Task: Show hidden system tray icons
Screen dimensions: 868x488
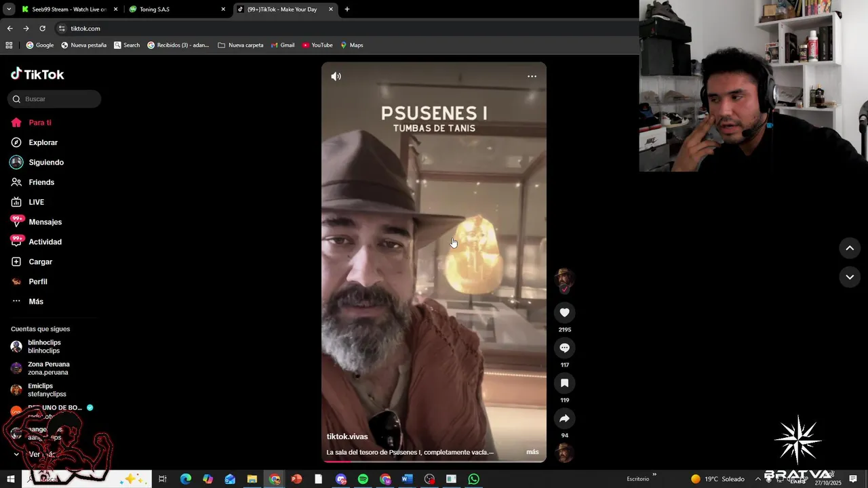Action: pyautogui.click(x=758, y=479)
